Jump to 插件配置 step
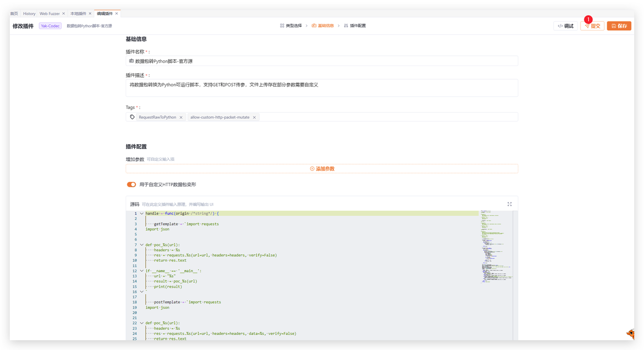This screenshot has width=644, height=350. (x=355, y=26)
